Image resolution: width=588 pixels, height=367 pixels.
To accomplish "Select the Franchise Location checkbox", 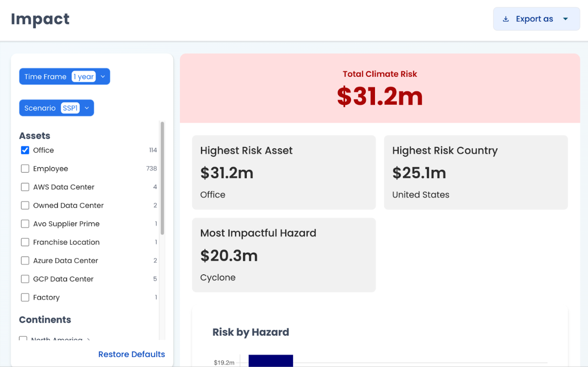I will [x=25, y=242].
